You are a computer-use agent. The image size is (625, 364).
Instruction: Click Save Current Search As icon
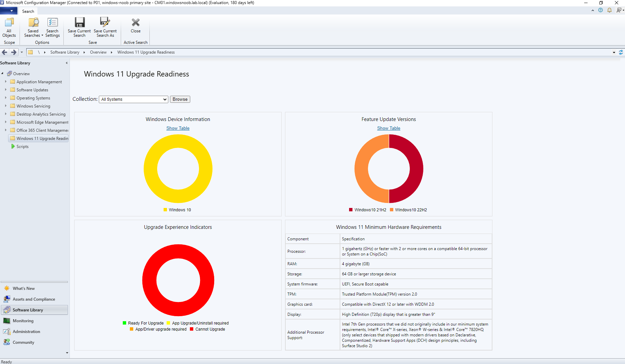(105, 22)
